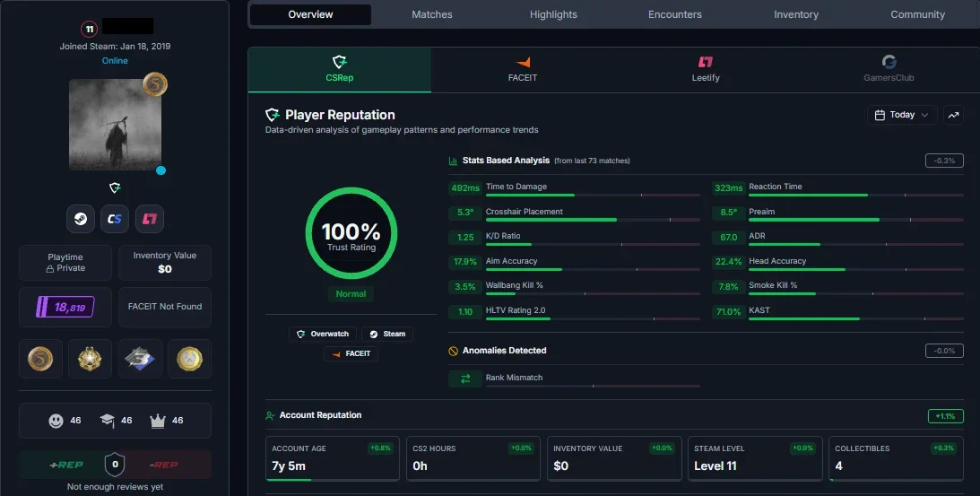Screen dimensions: 980x496
Task: Click the profile avatar image
Action: pyautogui.click(x=115, y=125)
